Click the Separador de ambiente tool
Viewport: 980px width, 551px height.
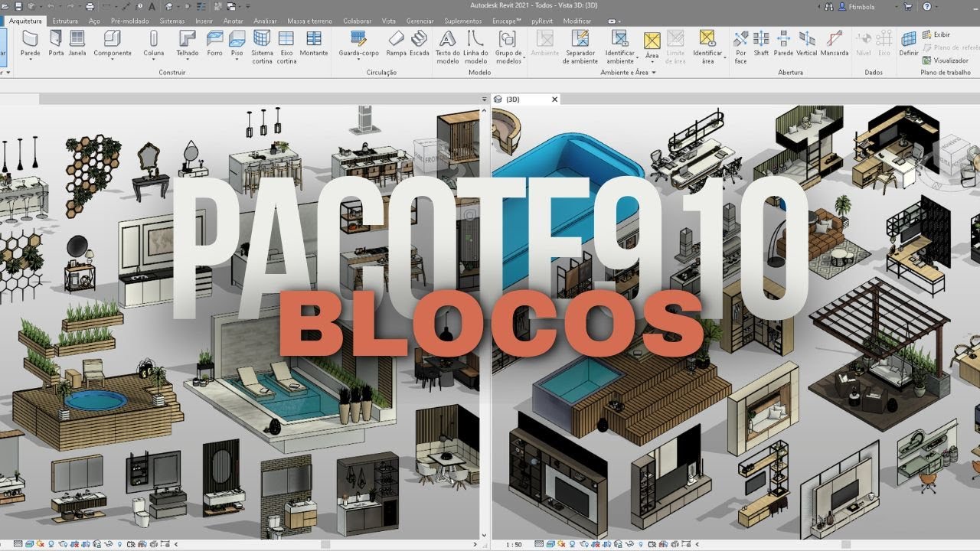pyautogui.click(x=580, y=47)
